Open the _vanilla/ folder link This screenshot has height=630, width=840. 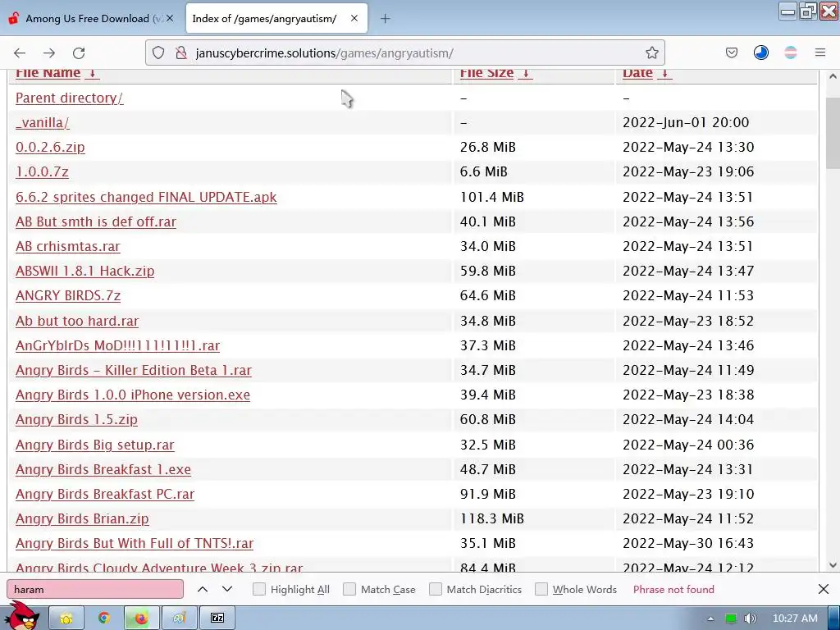[43, 123]
